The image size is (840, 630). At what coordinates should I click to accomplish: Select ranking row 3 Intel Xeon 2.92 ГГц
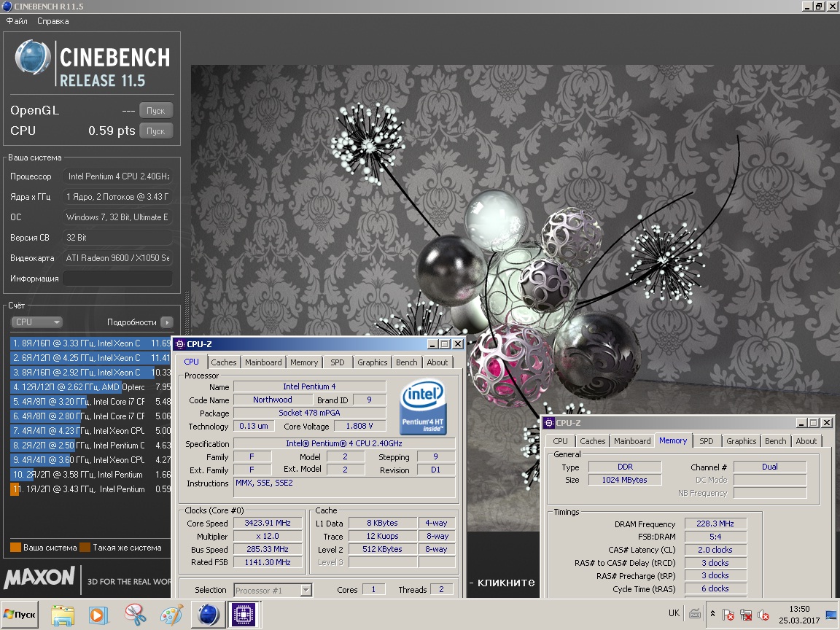point(90,373)
